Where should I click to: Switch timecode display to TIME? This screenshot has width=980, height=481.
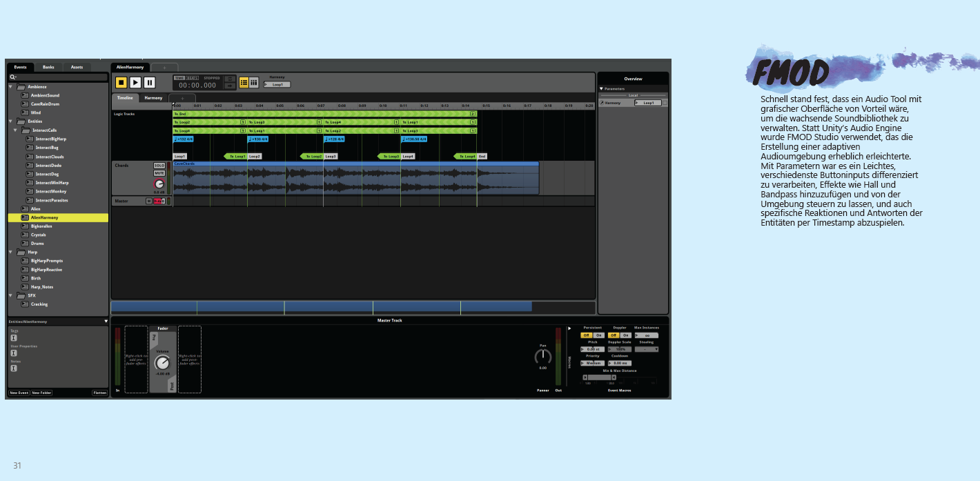179,77
